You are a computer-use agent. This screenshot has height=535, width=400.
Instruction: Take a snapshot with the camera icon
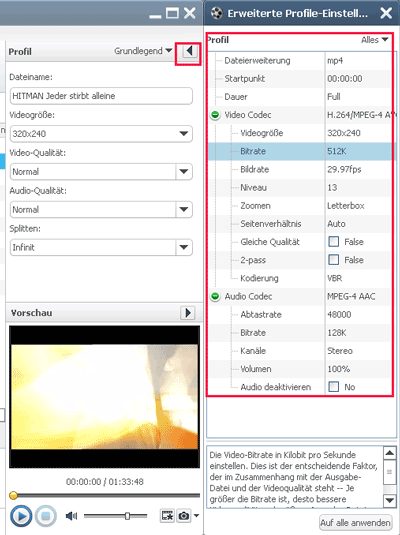[184, 516]
